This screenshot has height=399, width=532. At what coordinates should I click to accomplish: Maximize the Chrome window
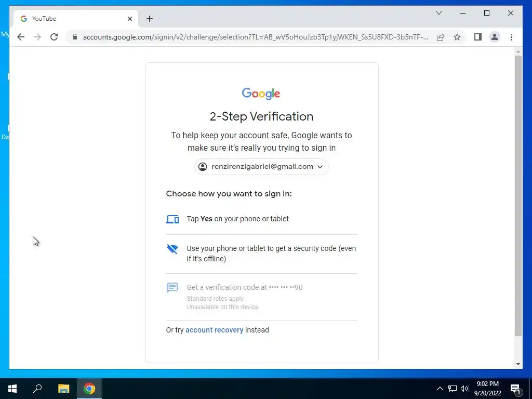click(486, 13)
